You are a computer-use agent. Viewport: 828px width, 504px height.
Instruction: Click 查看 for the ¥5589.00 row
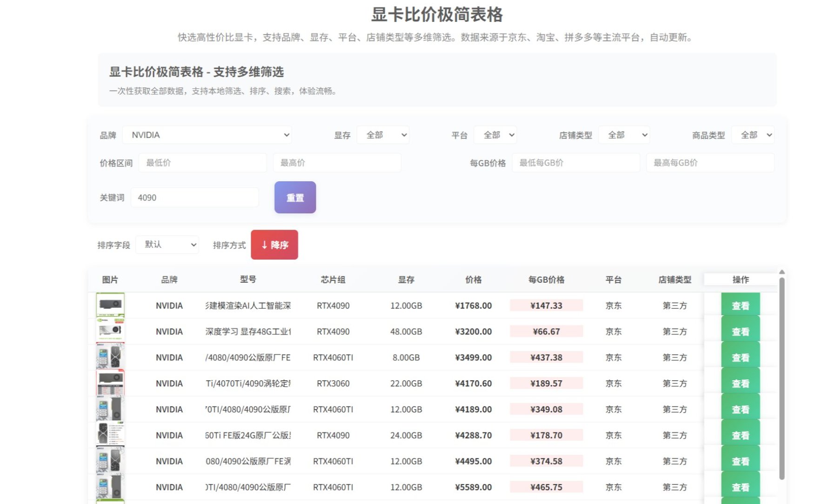[x=741, y=487]
